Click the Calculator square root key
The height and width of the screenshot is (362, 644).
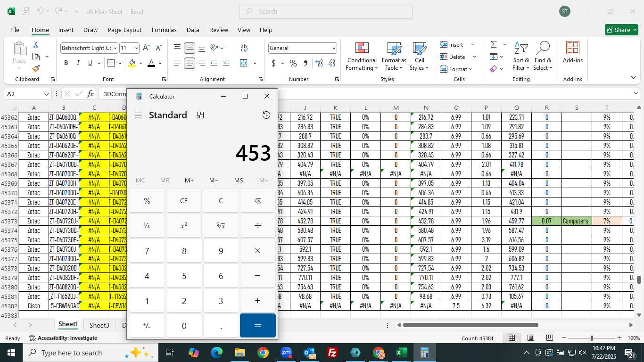pyautogui.click(x=221, y=226)
